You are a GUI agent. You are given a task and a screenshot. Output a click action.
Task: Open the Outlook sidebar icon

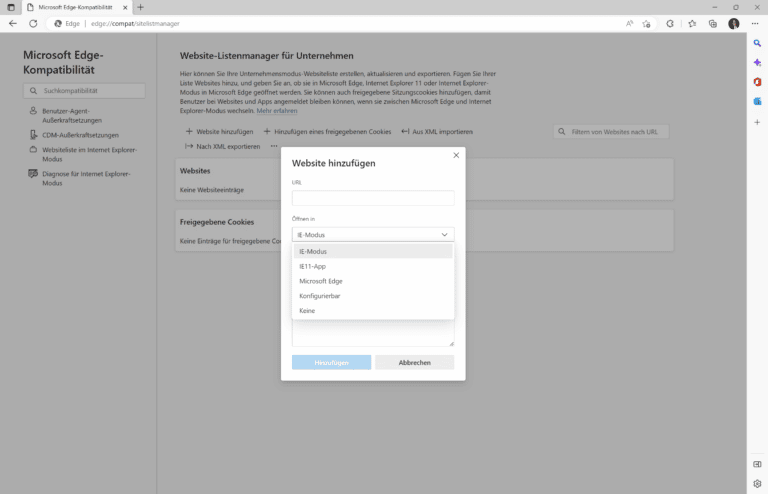point(757,101)
